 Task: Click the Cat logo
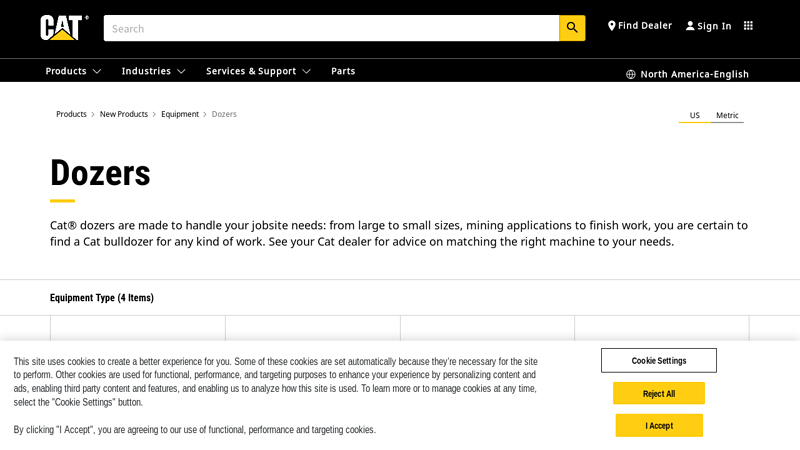[64, 27]
